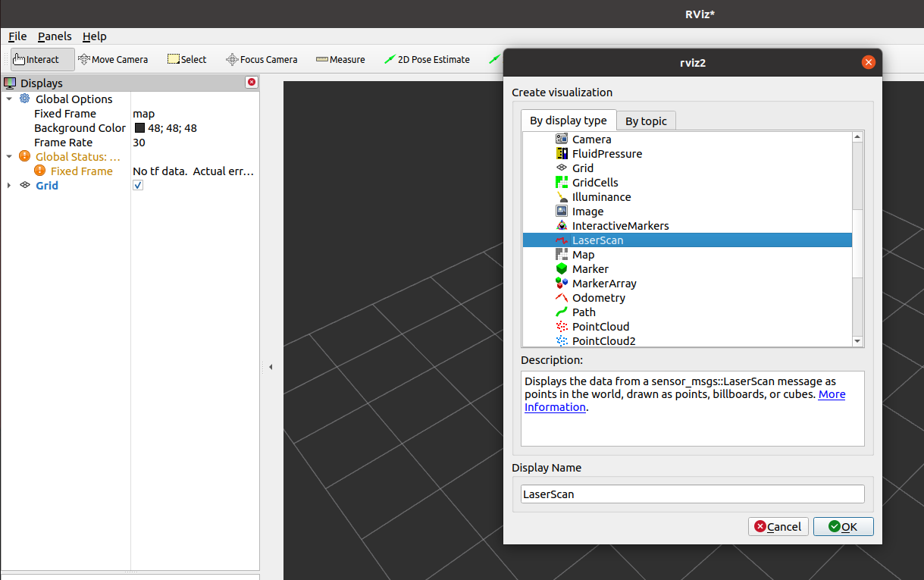Viewport: 924px width, 580px height.
Task: Click the Background Color swatch
Action: click(x=138, y=127)
